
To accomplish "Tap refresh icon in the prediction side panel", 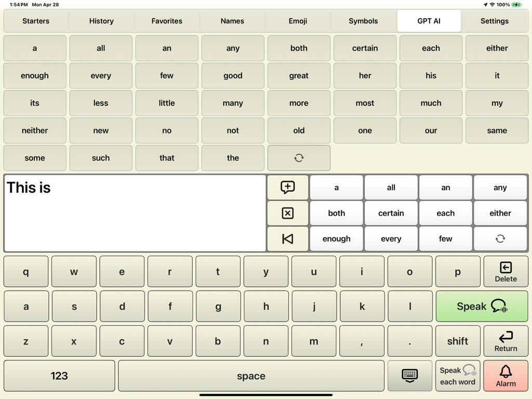I will (500, 238).
